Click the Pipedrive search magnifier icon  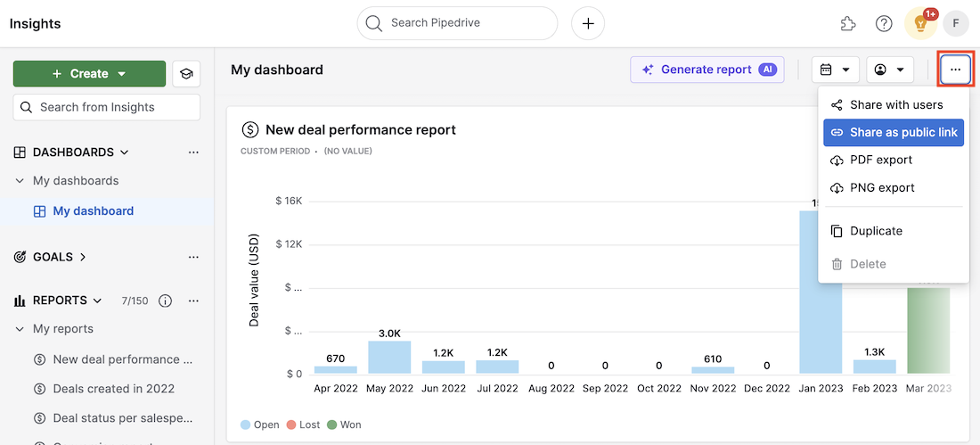[374, 23]
